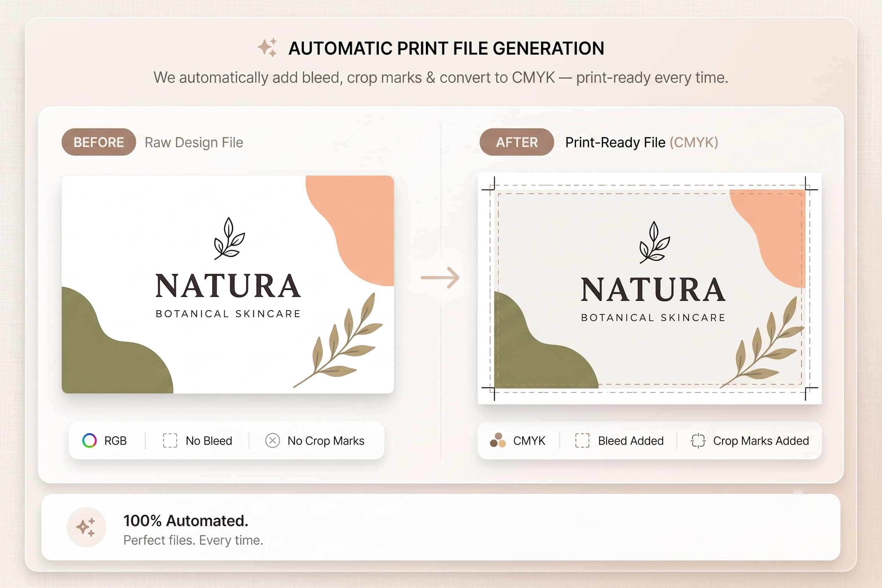Click the Print-Ready File (CMYK) label
Viewport: 882px width, 588px height.
642,143
